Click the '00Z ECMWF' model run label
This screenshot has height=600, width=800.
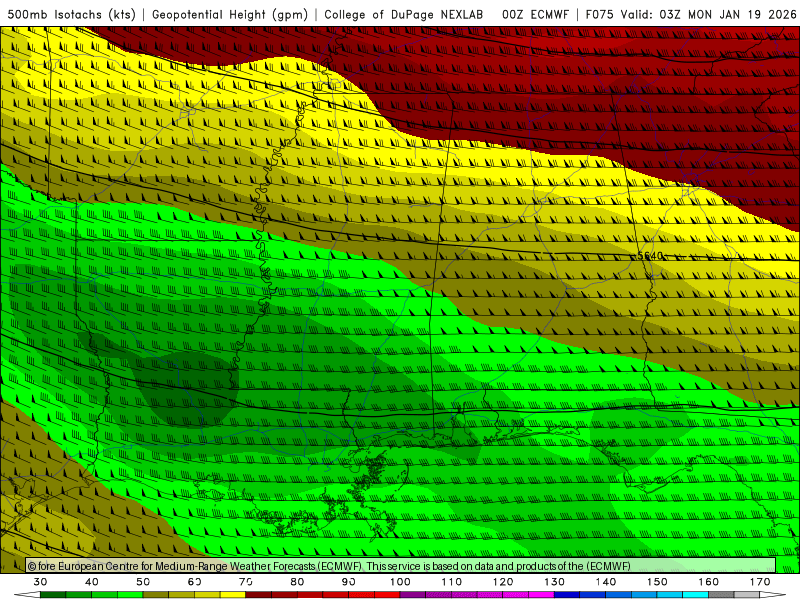tap(535, 14)
